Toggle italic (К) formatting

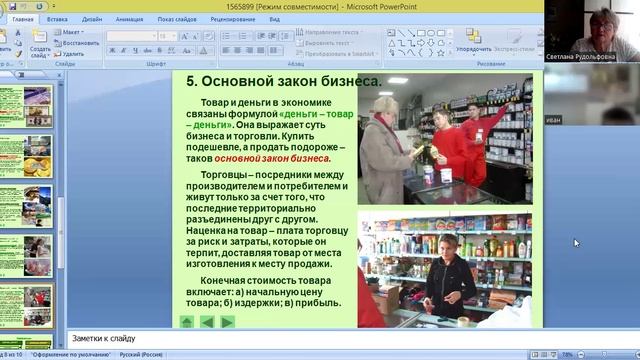(124, 51)
